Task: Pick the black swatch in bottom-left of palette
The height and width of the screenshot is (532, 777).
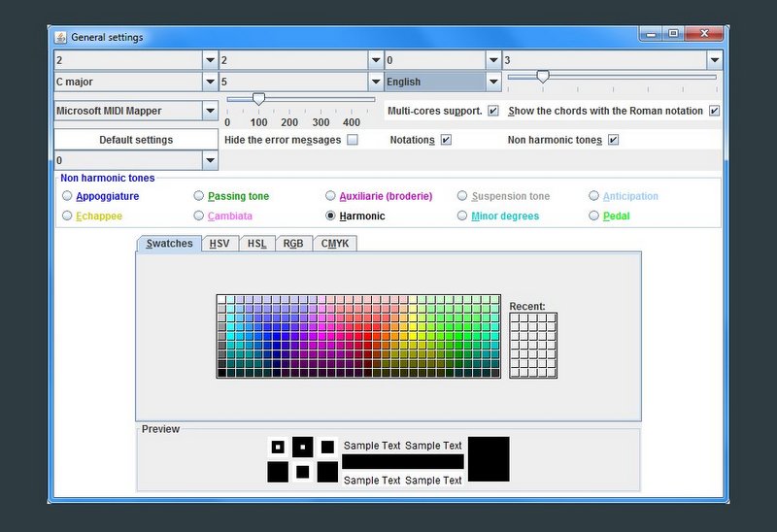Action: (221, 373)
